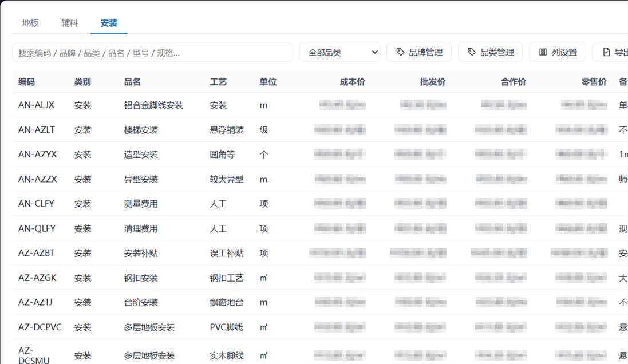Select code AZ-DCPVC in the table
The width and height of the screenshot is (628, 364).
click(x=40, y=327)
